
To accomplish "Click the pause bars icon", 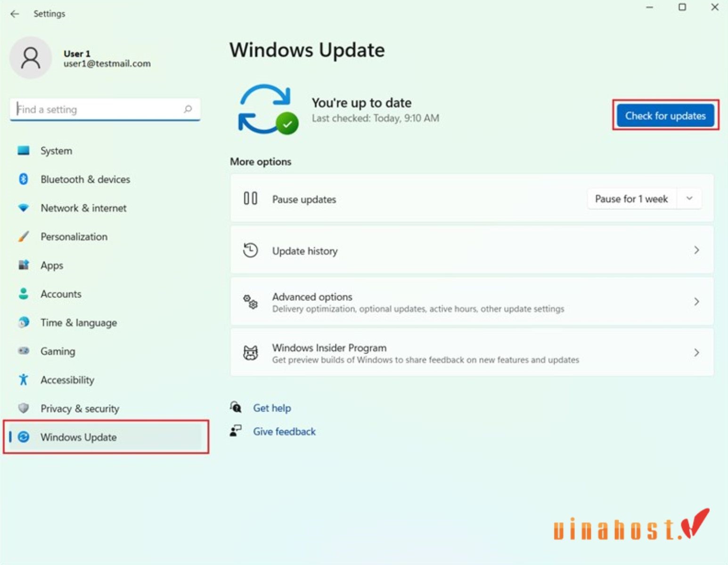I will pos(250,198).
